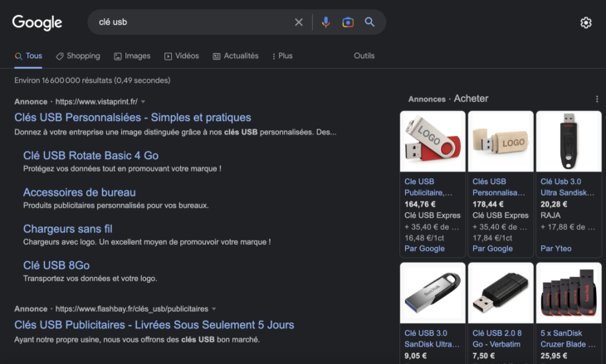Expand the flashbay.fr ad URL dropdown arrow
606x364 pixels.
pos(214,309)
